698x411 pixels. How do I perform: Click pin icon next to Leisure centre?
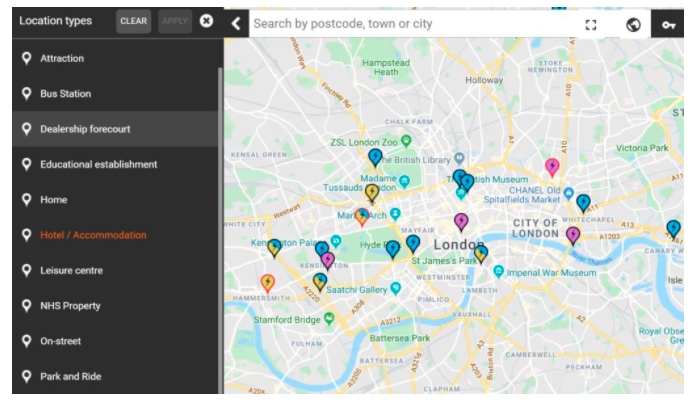click(x=27, y=270)
